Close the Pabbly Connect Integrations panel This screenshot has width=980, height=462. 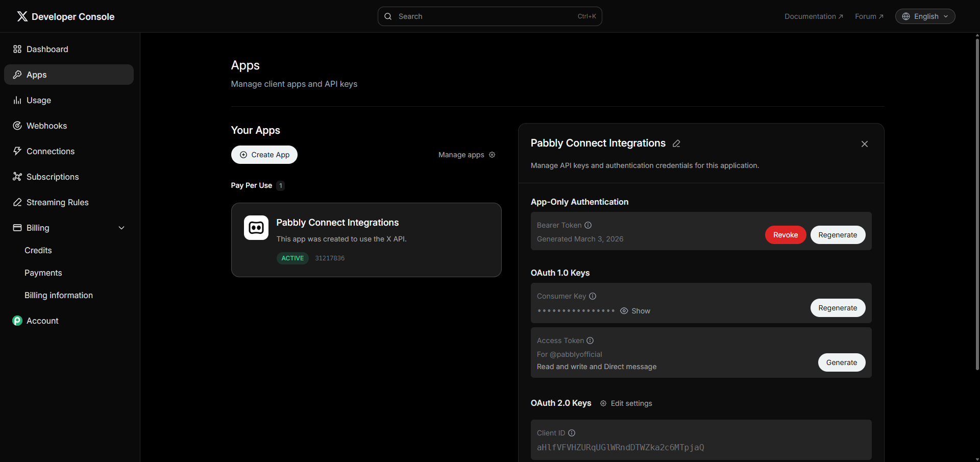coord(864,144)
